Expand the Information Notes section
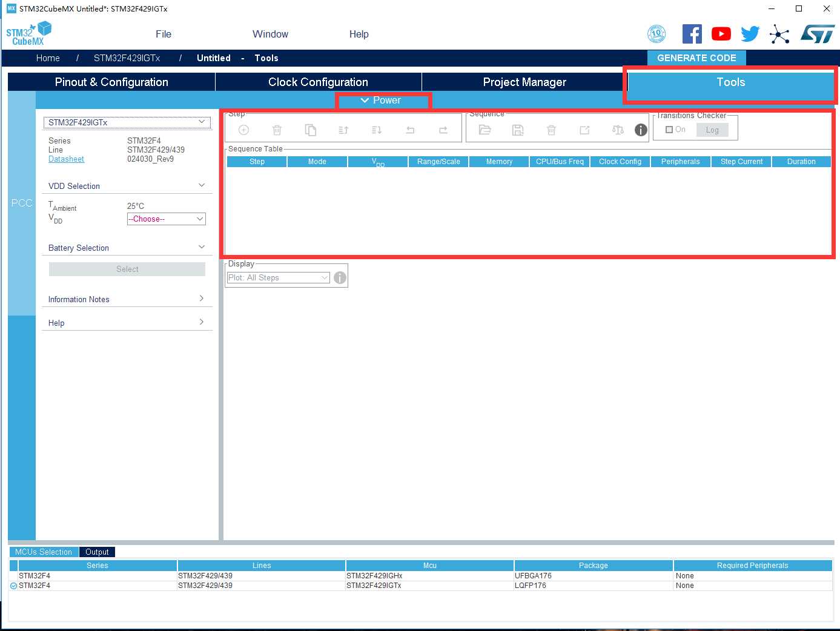Viewport: 840px width, 631px height. coord(202,299)
